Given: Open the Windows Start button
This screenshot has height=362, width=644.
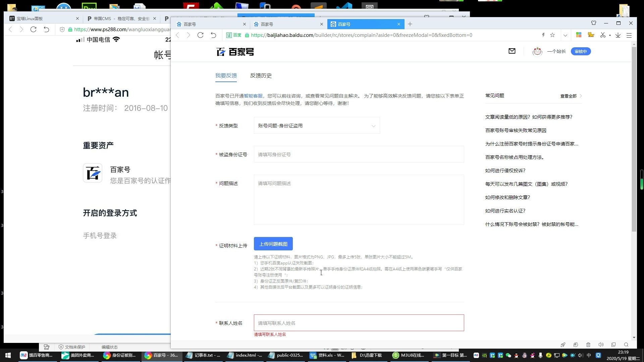Looking at the screenshot, I should tap(8, 355).
